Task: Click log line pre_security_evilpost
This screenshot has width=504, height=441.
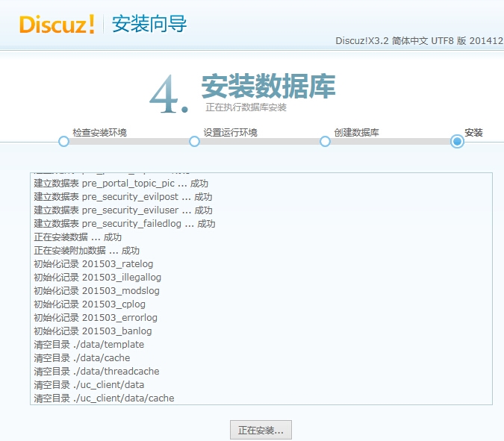Action: (x=122, y=197)
